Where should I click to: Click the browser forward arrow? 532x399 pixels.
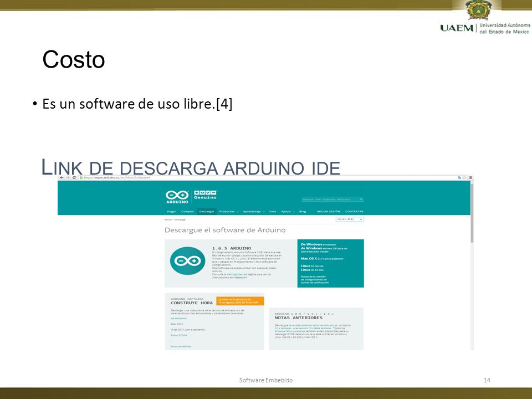coord(68,177)
